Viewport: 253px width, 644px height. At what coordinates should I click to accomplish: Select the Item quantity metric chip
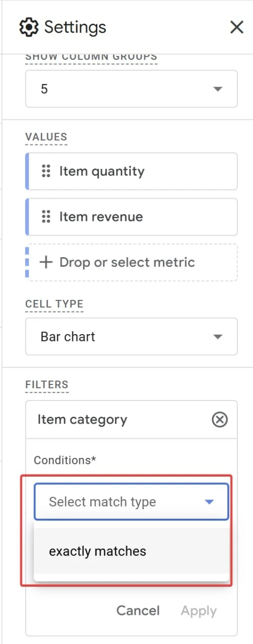pos(132,172)
